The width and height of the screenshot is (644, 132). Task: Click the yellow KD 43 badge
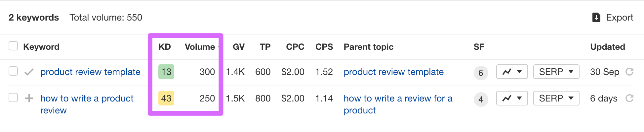[166, 98]
